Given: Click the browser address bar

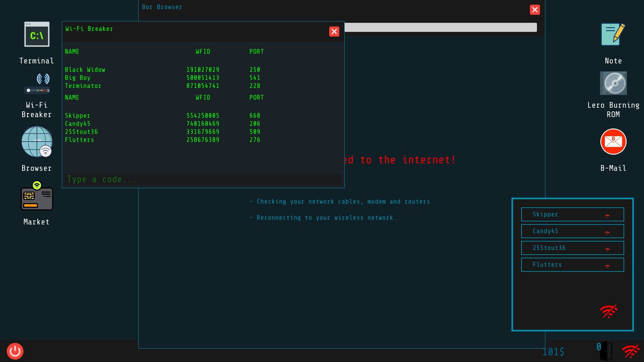Looking at the screenshot, I should click(x=440, y=28).
